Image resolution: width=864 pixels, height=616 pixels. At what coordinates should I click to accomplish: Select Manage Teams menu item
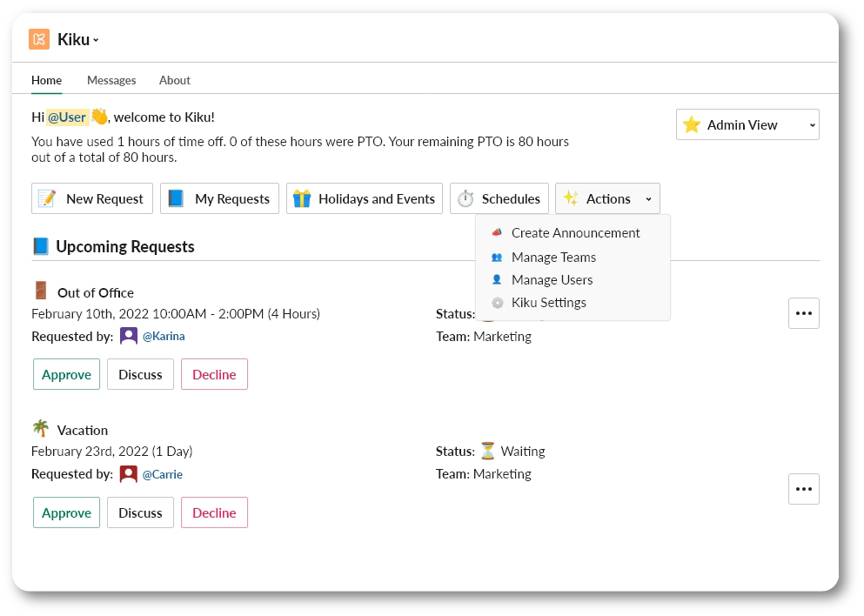pyautogui.click(x=573, y=258)
